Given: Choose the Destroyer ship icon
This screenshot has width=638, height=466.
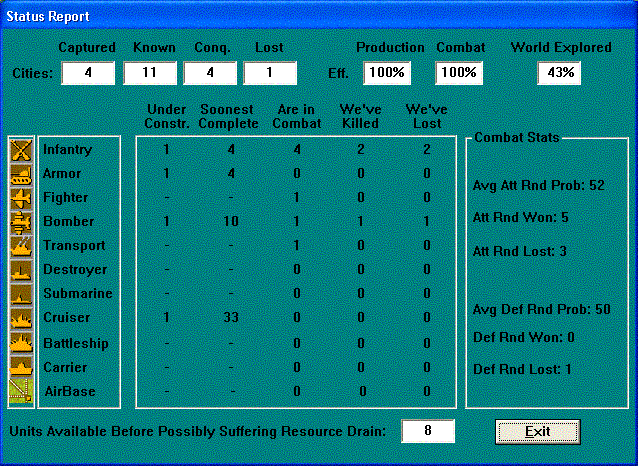Looking at the screenshot, I should click(21, 270).
